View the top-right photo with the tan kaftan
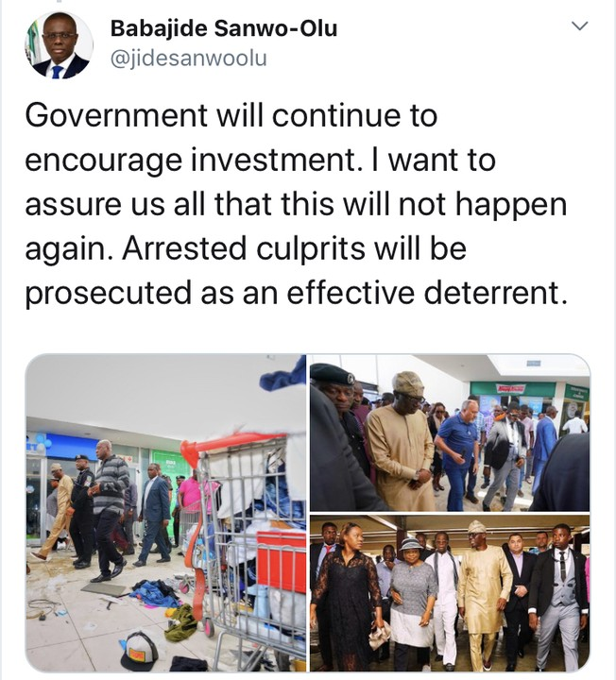The width and height of the screenshot is (616, 680). tap(450, 433)
